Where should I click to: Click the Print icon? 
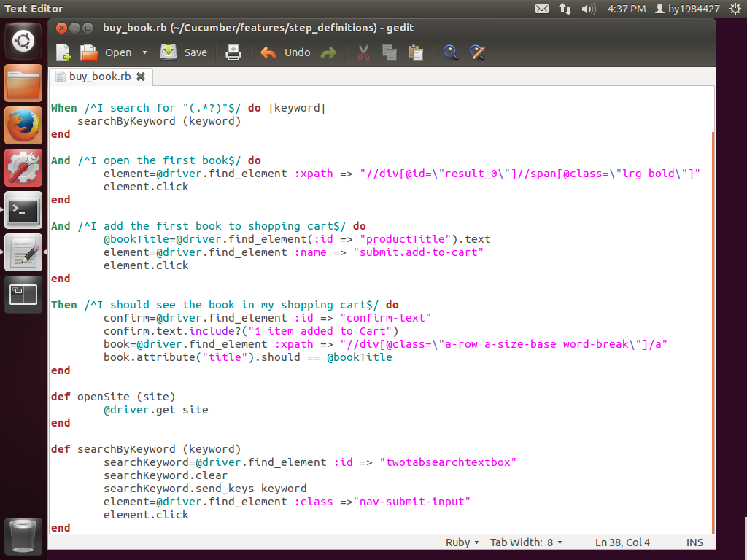click(233, 52)
